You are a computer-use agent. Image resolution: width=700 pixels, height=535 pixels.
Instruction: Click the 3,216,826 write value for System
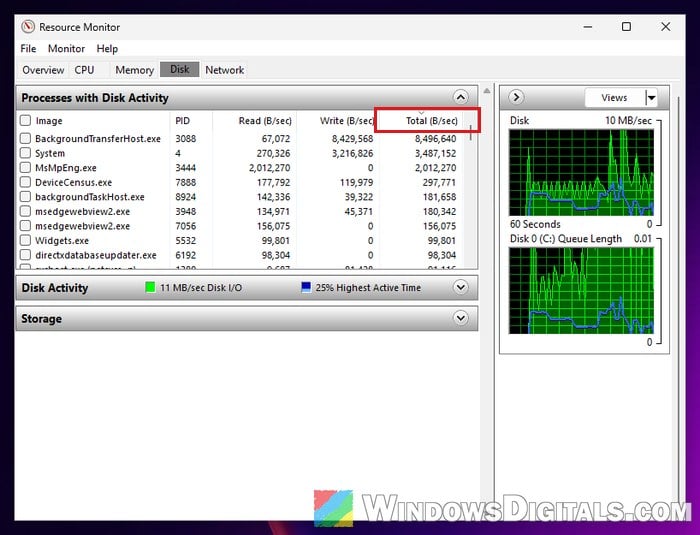point(352,153)
